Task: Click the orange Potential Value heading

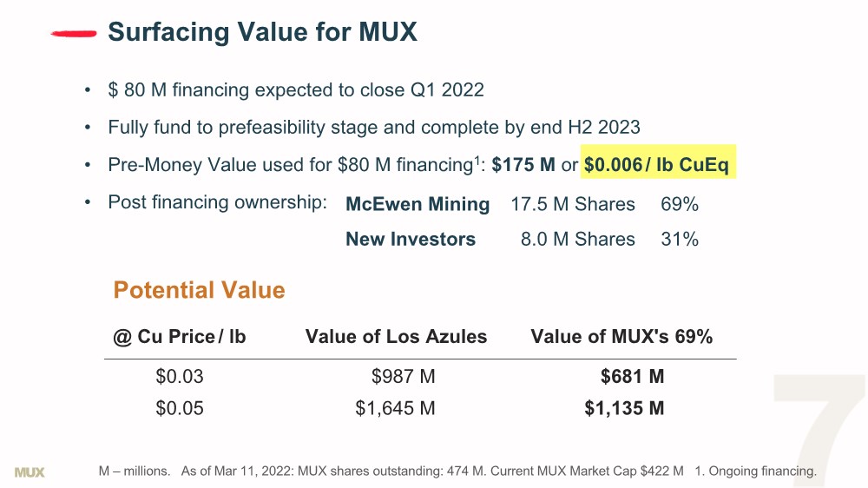Action: click(199, 290)
